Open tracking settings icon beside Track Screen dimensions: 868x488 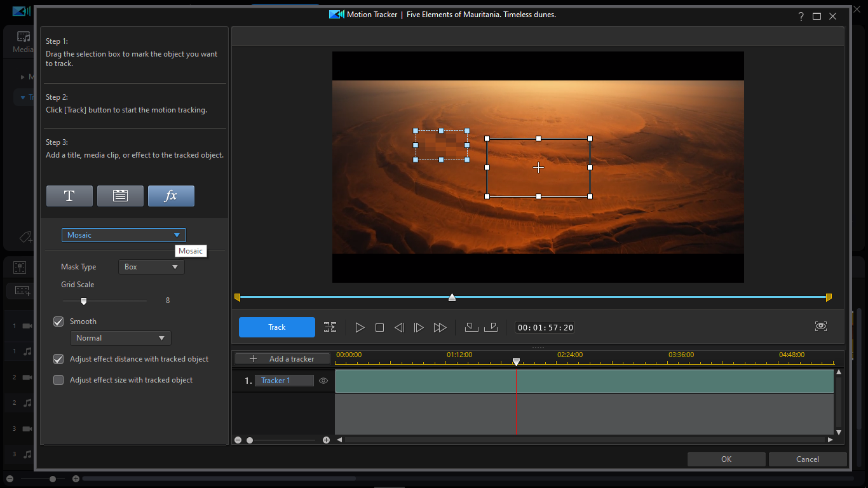tap(330, 327)
